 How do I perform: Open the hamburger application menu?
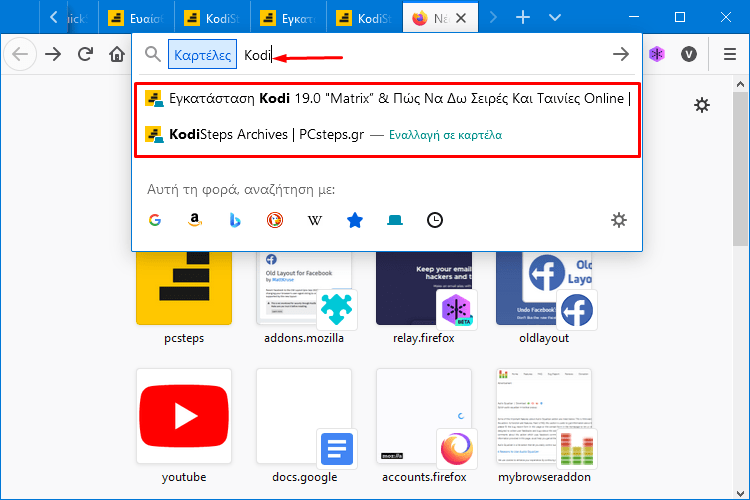coord(730,54)
